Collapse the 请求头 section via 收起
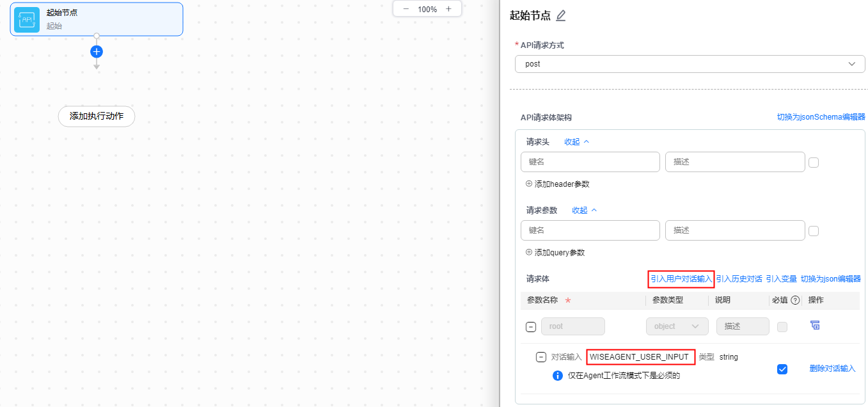 coord(576,142)
